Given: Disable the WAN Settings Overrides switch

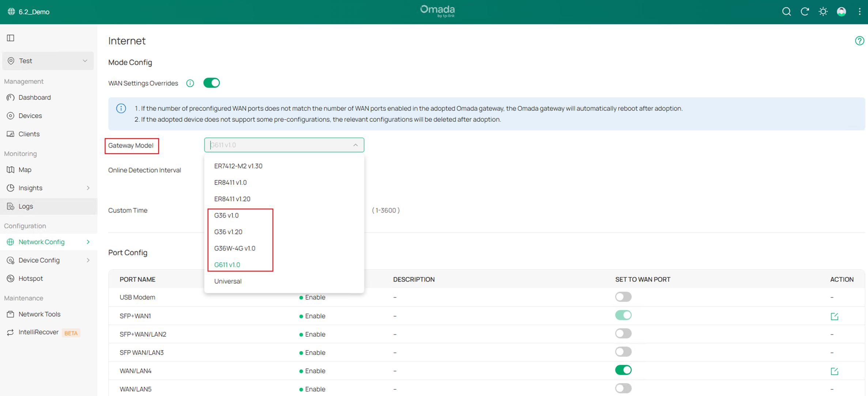Looking at the screenshot, I should click(211, 83).
